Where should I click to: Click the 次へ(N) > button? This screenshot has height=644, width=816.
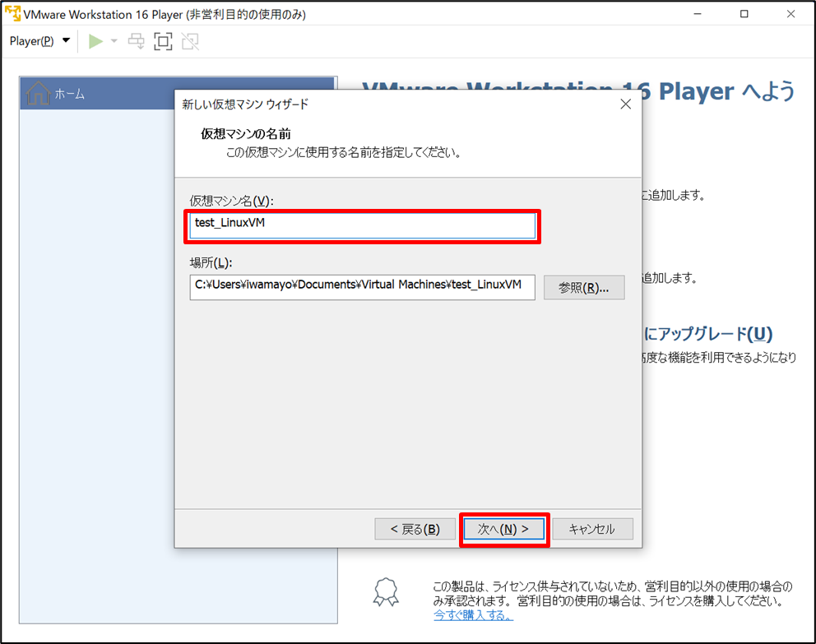coord(503,529)
